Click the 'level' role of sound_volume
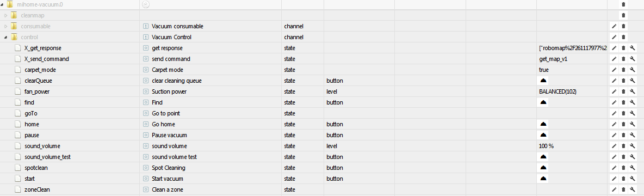 pos(332,146)
